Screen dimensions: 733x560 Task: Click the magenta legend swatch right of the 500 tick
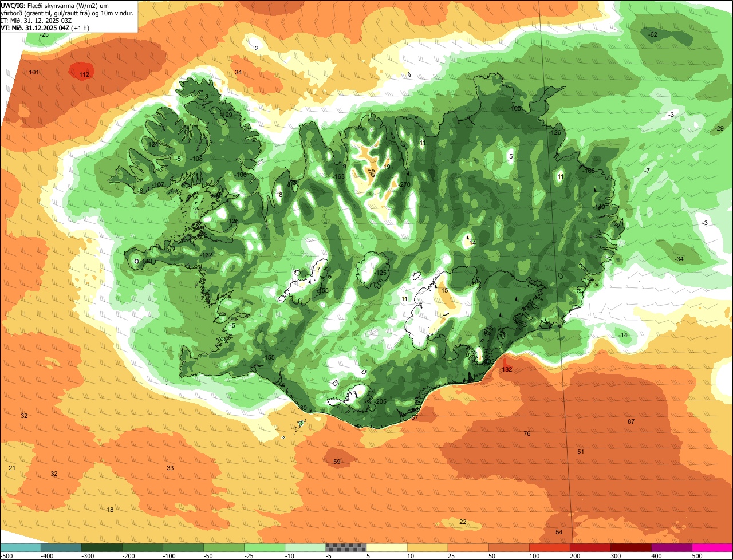712,547
